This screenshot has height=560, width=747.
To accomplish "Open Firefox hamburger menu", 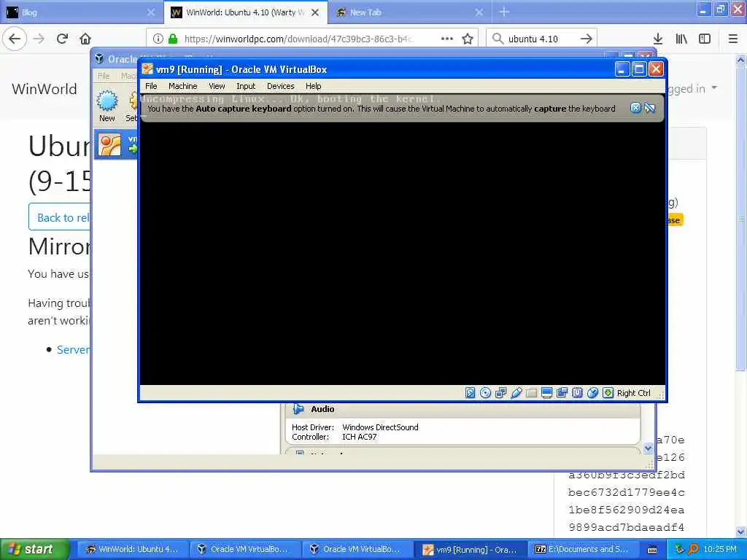I will click(x=732, y=39).
